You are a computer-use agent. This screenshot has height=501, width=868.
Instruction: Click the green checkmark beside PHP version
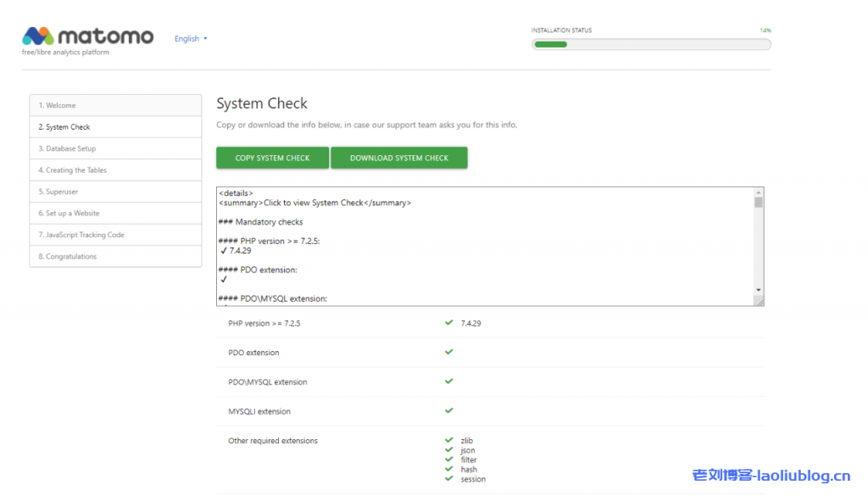tap(448, 323)
